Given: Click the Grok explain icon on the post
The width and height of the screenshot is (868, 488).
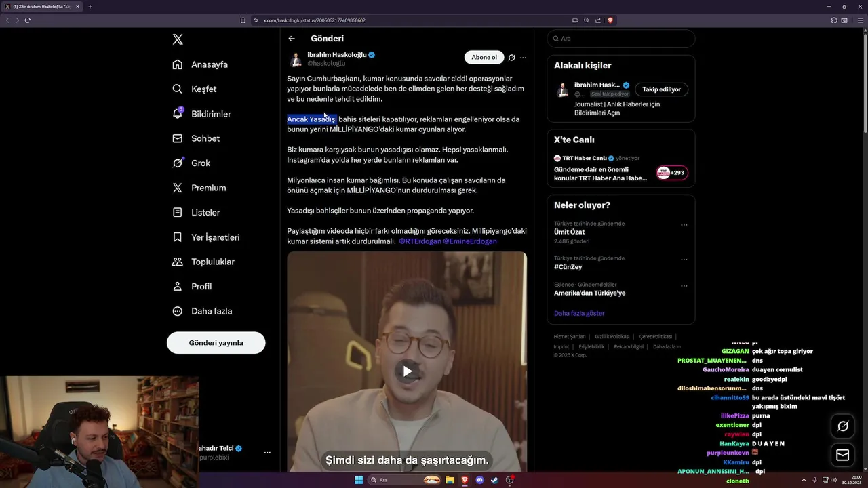Looking at the screenshot, I should (x=512, y=58).
